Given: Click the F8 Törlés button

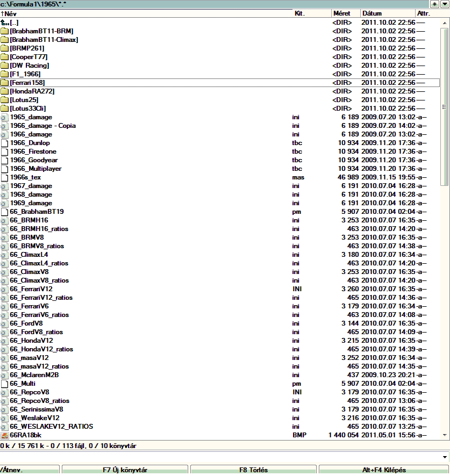Looking at the screenshot, I should pos(253,470).
